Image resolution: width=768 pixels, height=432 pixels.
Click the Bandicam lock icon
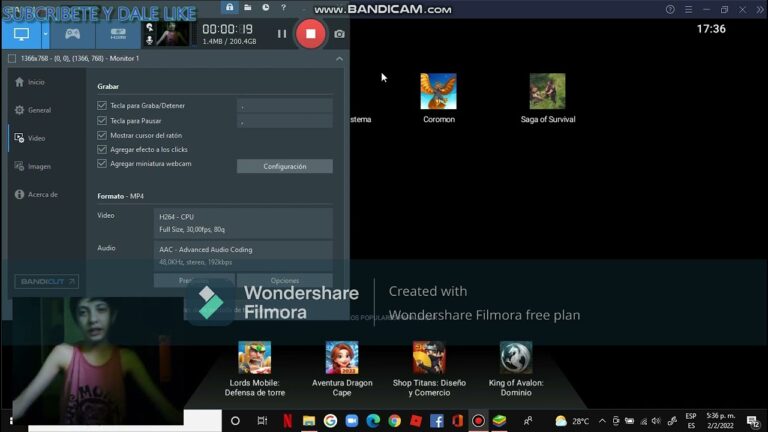(229, 7)
